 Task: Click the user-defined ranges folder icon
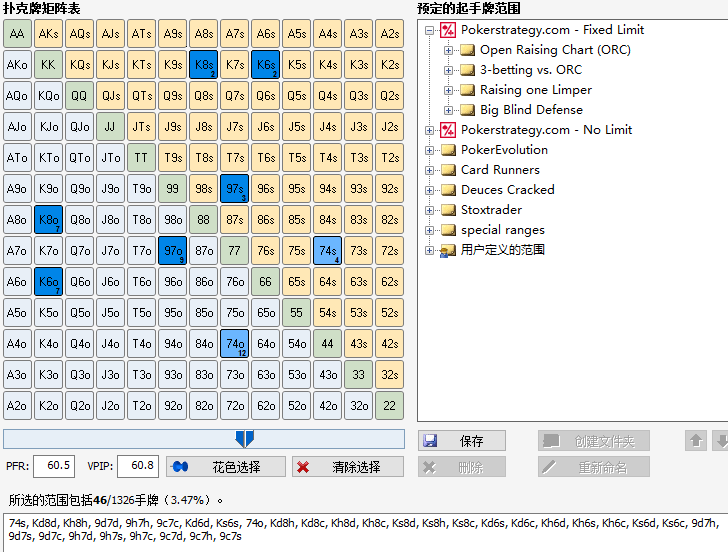pos(448,250)
